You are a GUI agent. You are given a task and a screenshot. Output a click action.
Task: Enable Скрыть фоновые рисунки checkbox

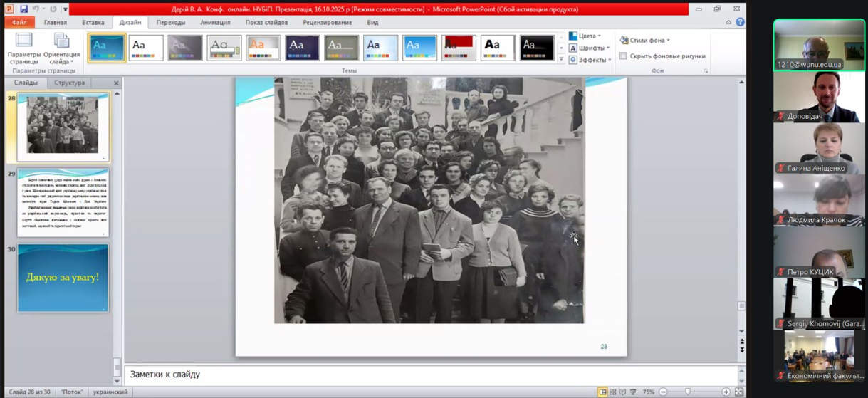coord(623,56)
